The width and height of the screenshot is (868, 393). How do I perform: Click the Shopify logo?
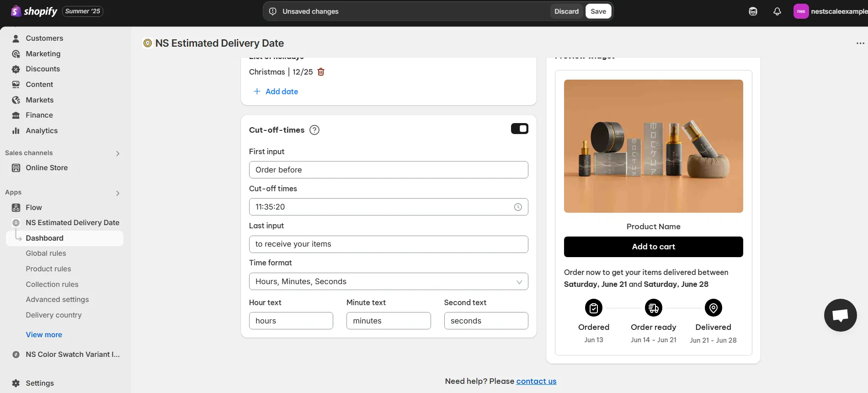tap(34, 11)
